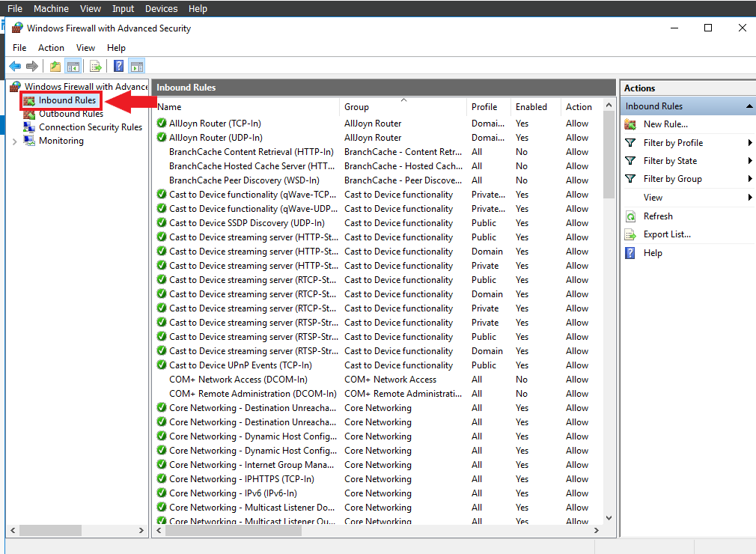The width and height of the screenshot is (756, 554).
Task: Click the rules list vertical scrollbar down arrow
Action: (x=609, y=517)
